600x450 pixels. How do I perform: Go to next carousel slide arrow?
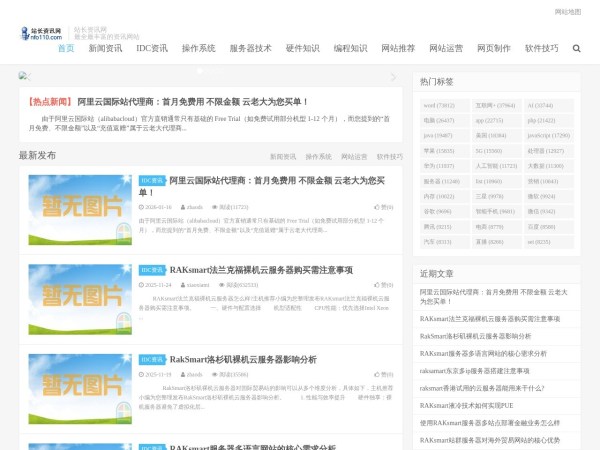(393, 77)
